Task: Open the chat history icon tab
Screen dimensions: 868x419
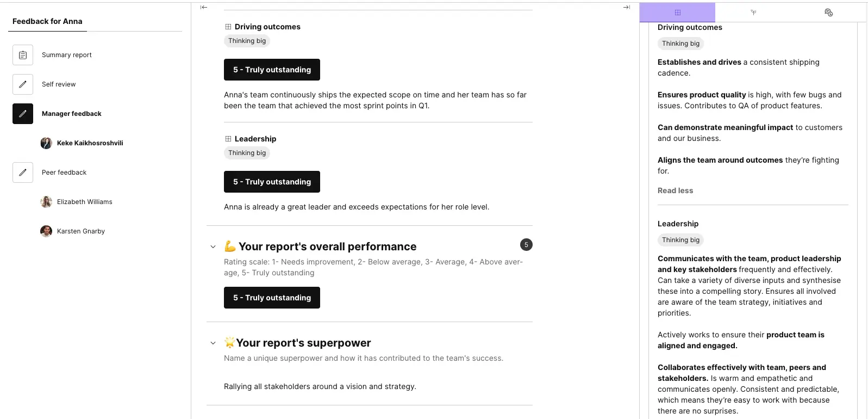Action: click(828, 13)
